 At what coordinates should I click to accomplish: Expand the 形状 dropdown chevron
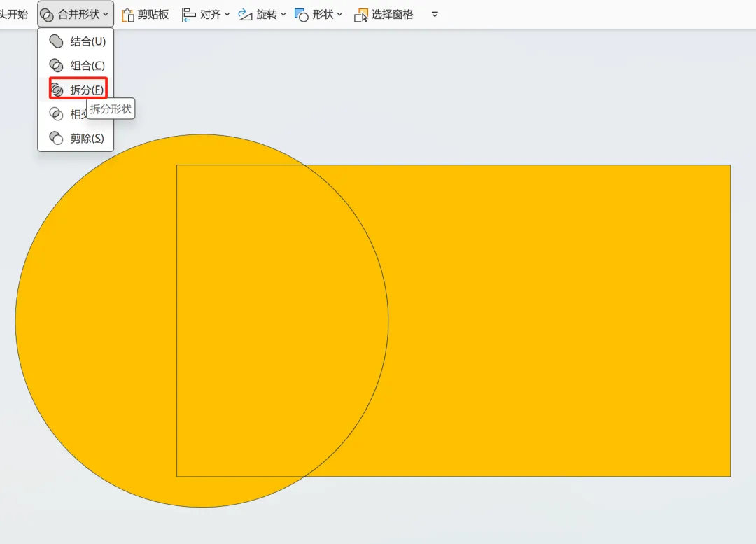pos(339,15)
